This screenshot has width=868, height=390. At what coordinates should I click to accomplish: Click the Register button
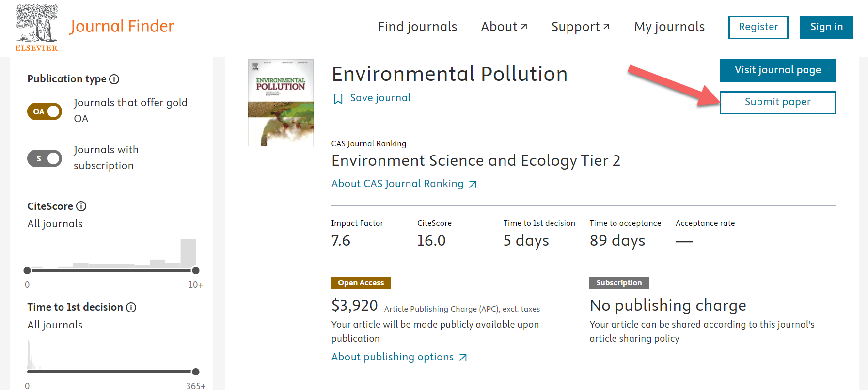pyautogui.click(x=758, y=27)
